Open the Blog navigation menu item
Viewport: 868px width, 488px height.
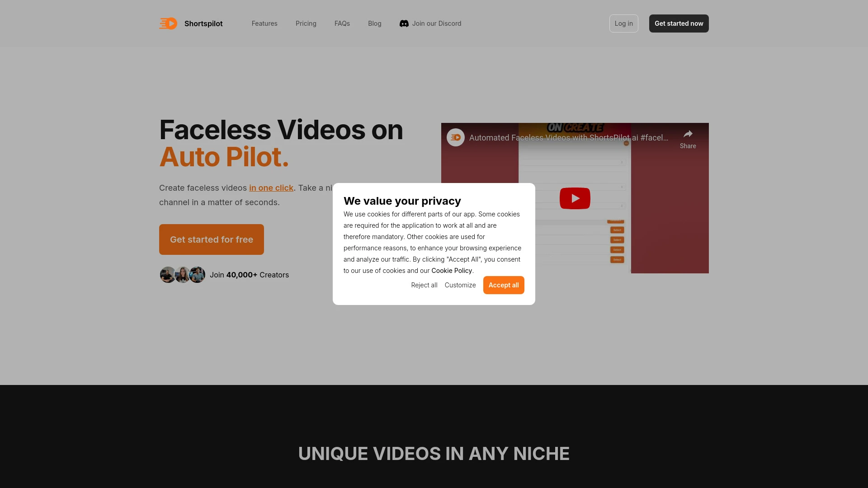[374, 23]
